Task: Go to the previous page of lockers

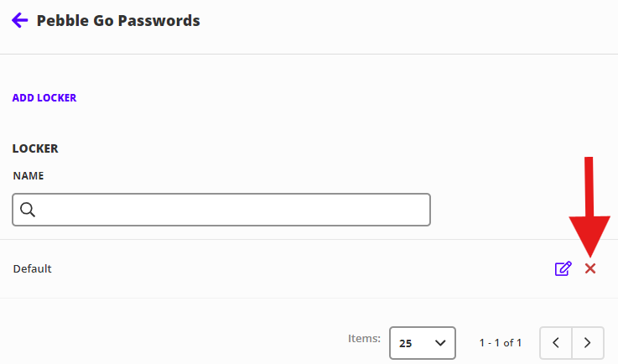Action: coord(556,342)
